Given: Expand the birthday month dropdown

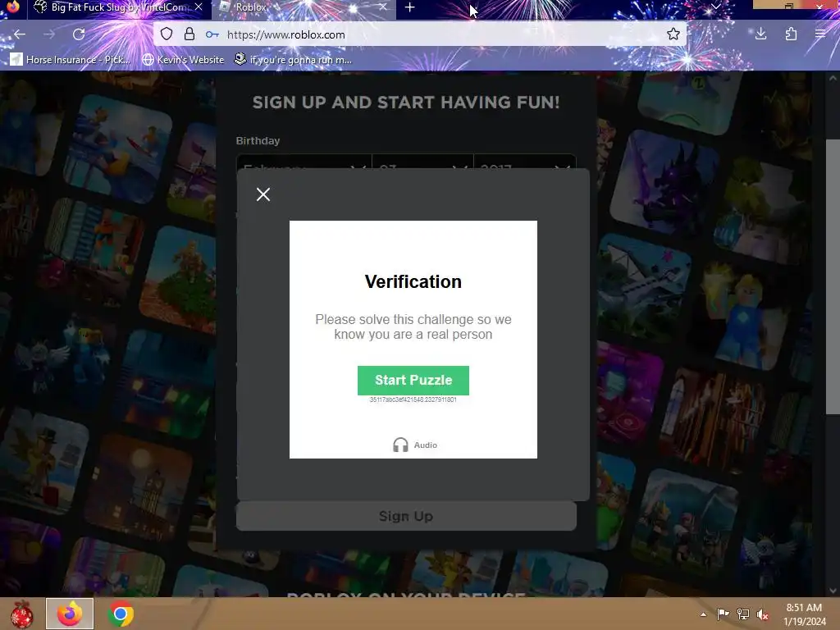Looking at the screenshot, I should (x=304, y=162).
